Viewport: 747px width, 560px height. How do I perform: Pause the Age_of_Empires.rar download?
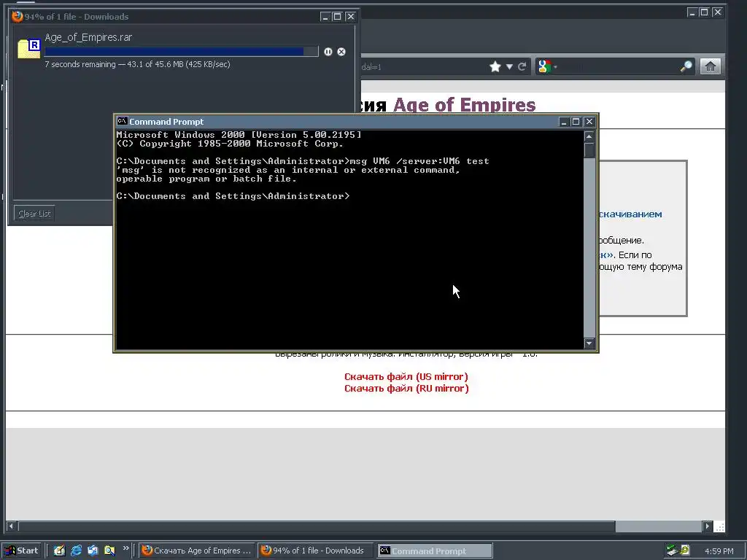tap(328, 52)
